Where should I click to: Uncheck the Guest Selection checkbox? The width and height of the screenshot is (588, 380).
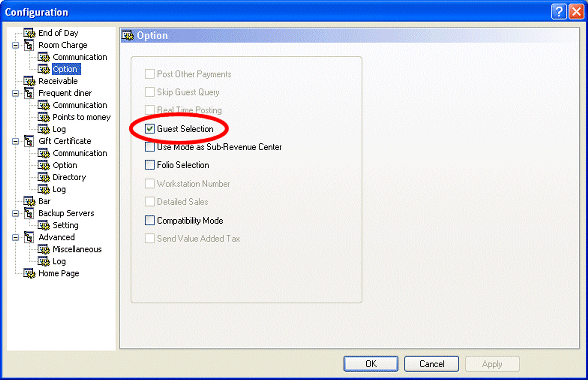[x=150, y=129]
